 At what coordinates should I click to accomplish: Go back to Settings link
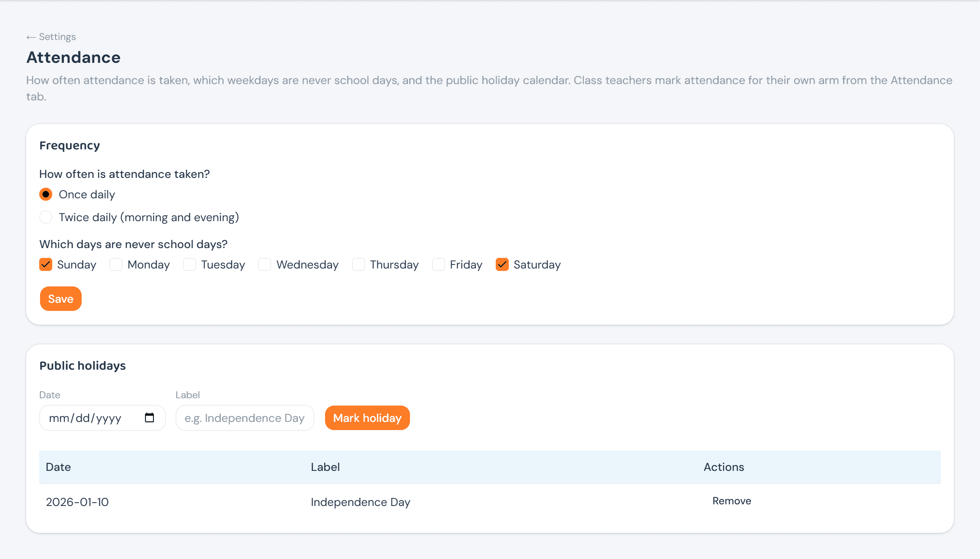pyautogui.click(x=51, y=37)
